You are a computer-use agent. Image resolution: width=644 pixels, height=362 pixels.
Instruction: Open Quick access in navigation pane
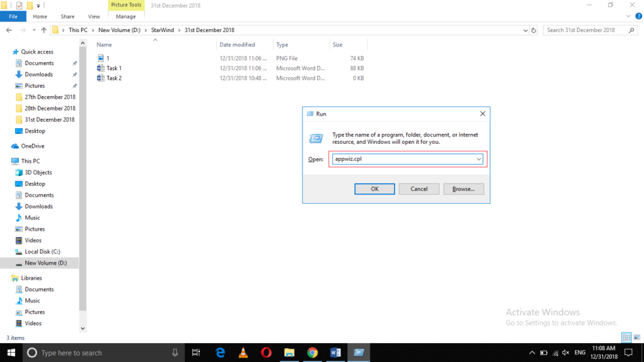pos(37,52)
